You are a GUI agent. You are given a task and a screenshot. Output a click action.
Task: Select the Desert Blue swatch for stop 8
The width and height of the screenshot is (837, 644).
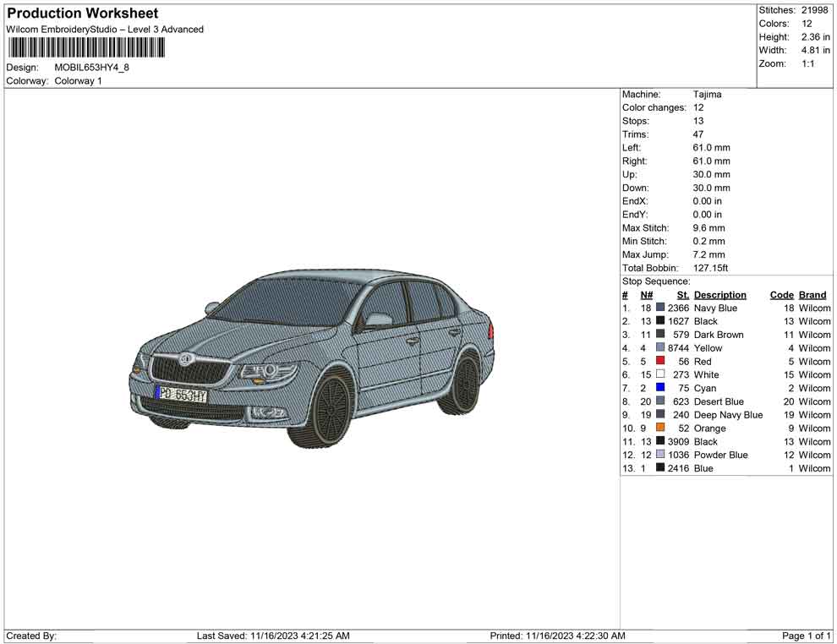659,401
